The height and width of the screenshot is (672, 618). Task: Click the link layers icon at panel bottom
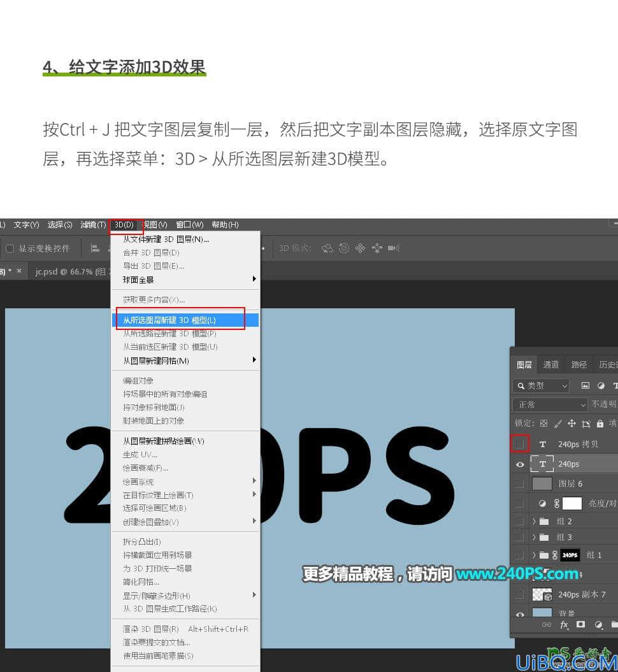tap(547, 624)
